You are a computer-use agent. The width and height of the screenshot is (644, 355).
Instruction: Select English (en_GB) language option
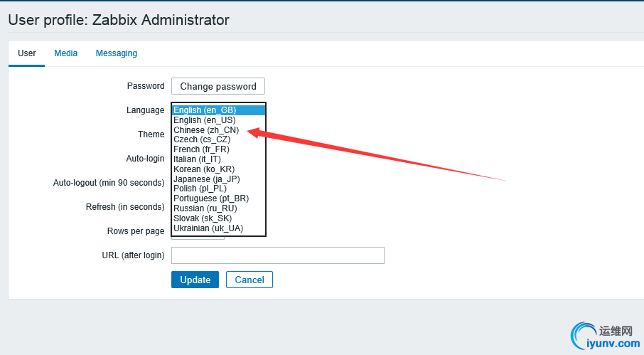point(205,110)
